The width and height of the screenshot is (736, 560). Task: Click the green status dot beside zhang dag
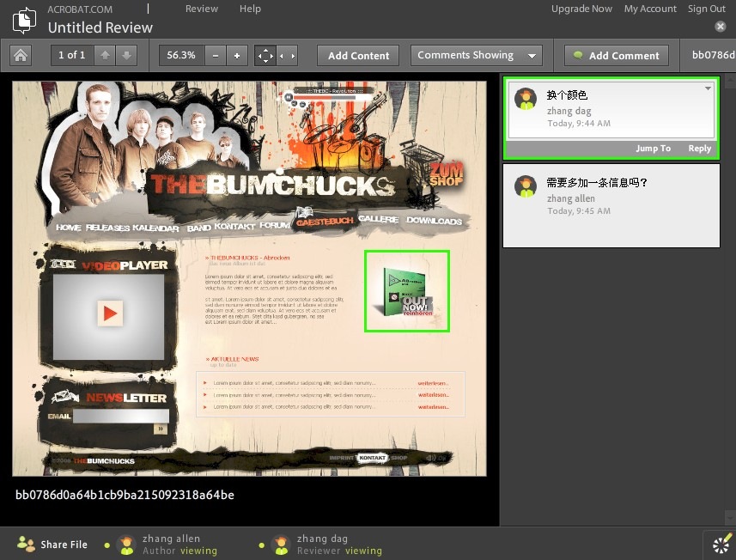(x=261, y=545)
